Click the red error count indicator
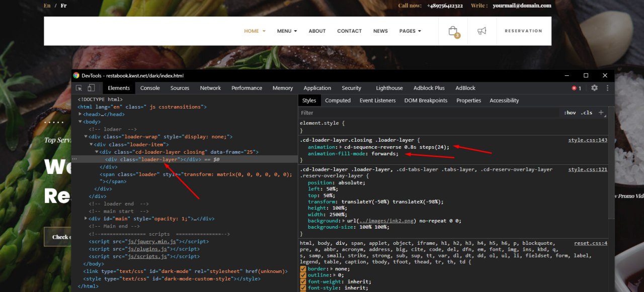The width and height of the screenshot is (644, 292). tap(577, 88)
